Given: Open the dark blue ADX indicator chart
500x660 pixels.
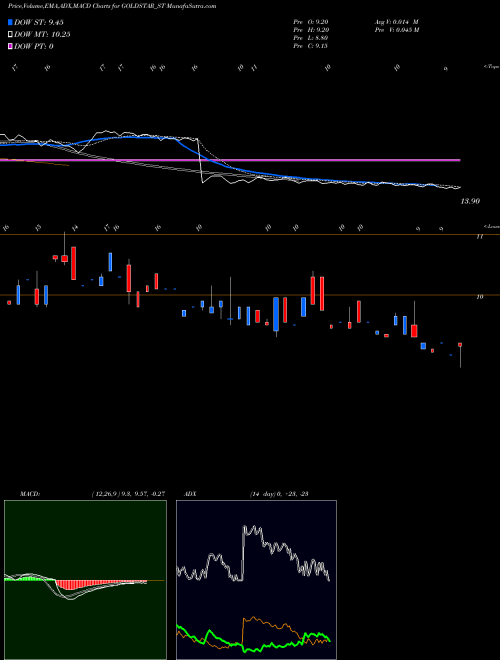Looking at the screenshot, I should (x=256, y=580).
